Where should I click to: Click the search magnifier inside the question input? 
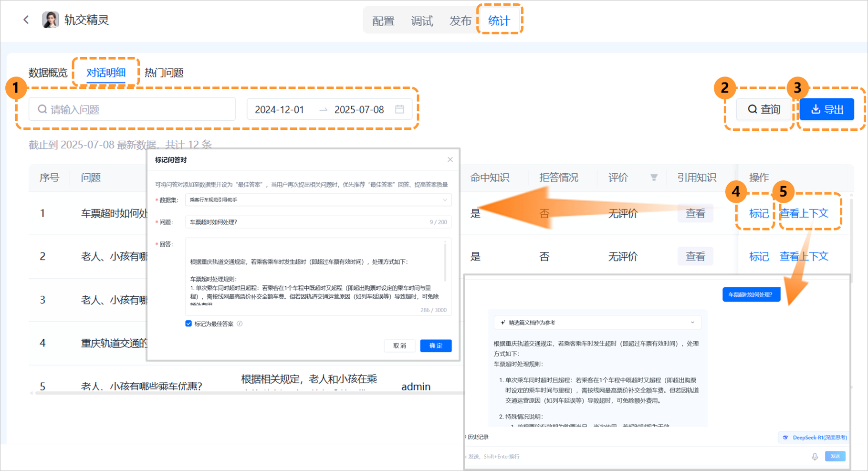pyautogui.click(x=42, y=109)
